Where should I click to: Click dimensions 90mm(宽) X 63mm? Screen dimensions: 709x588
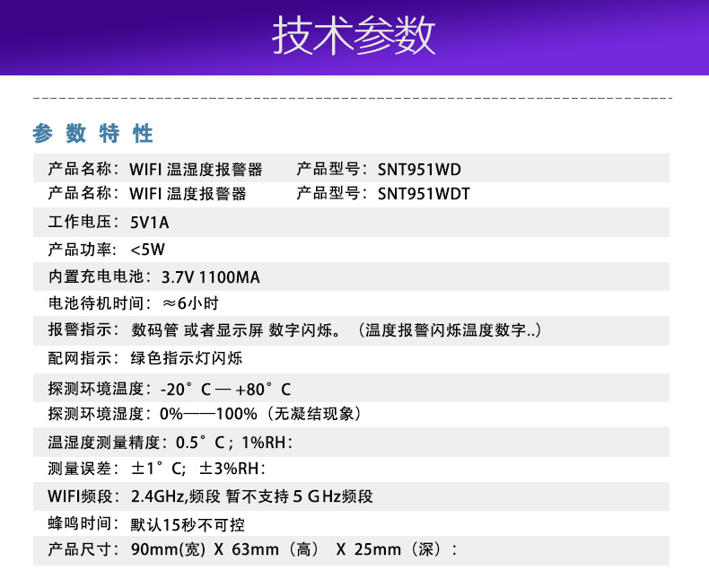tap(205, 549)
